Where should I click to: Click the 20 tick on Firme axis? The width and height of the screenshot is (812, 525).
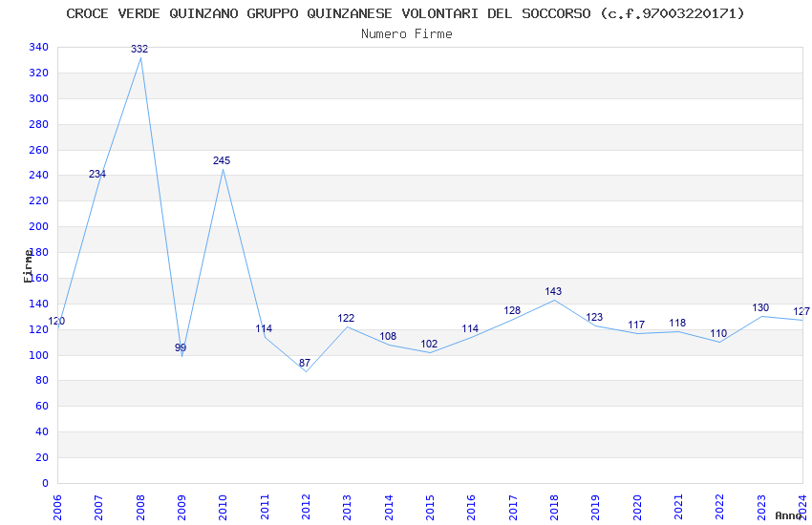tap(42, 457)
